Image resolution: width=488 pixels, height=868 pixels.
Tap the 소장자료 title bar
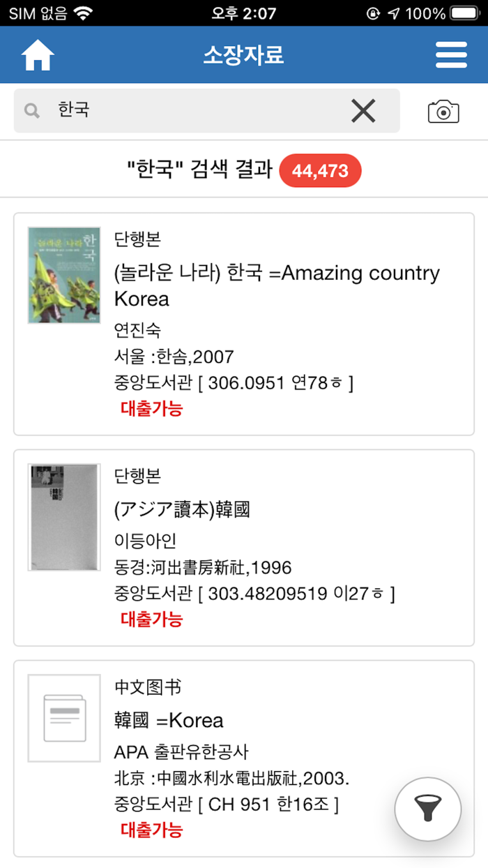click(x=243, y=54)
